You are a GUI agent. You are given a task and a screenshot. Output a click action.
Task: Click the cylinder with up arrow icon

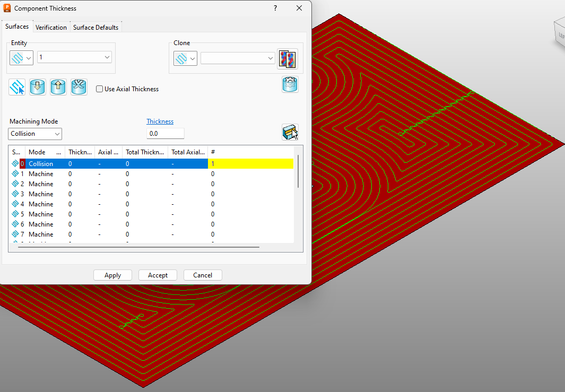tap(58, 86)
